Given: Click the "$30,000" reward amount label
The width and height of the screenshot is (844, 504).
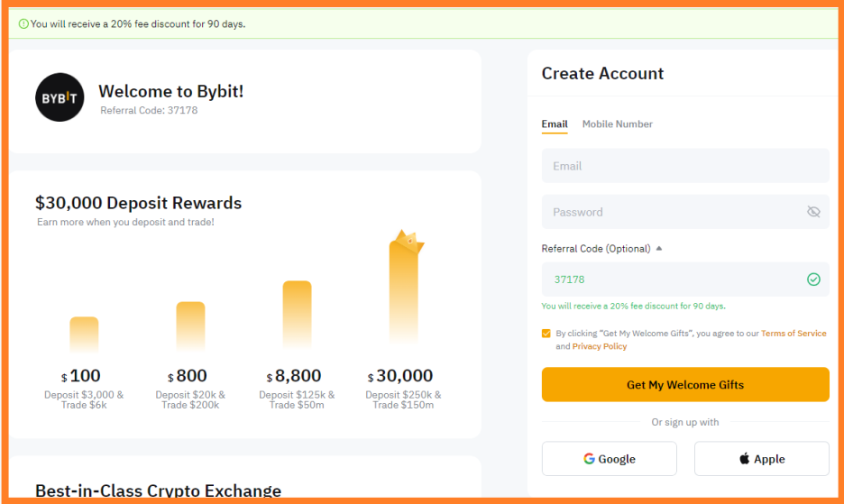Looking at the screenshot, I should coord(400,375).
